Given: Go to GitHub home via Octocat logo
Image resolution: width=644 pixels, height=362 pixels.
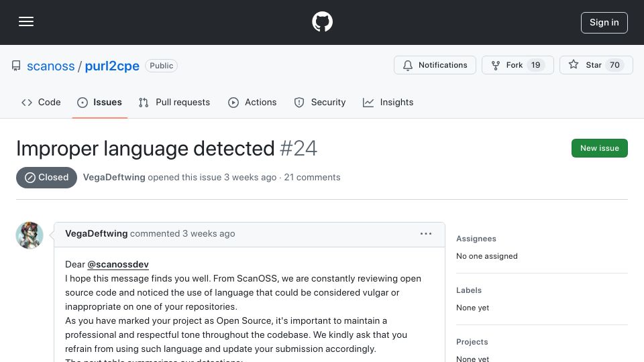Looking at the screenshot, I should tap(322, 21).
